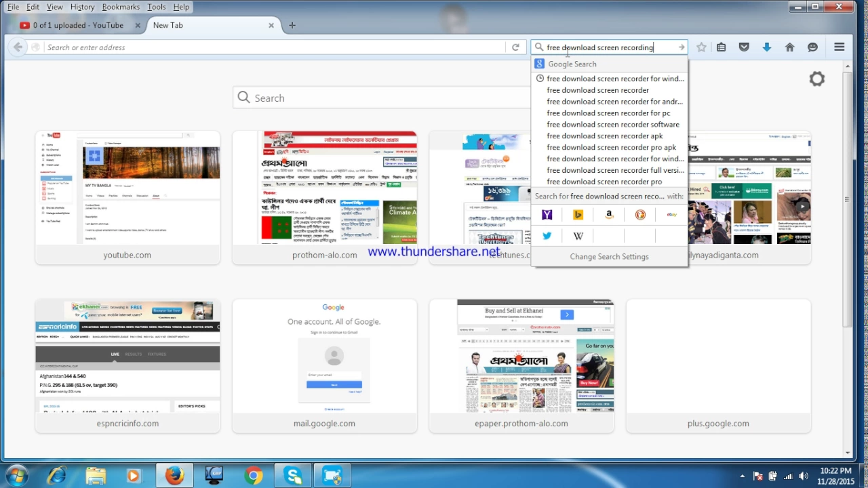The height and width of the screenshot is (488, 868).
Task: Reload the page with the refresh icon
Action: click(515, 47)
